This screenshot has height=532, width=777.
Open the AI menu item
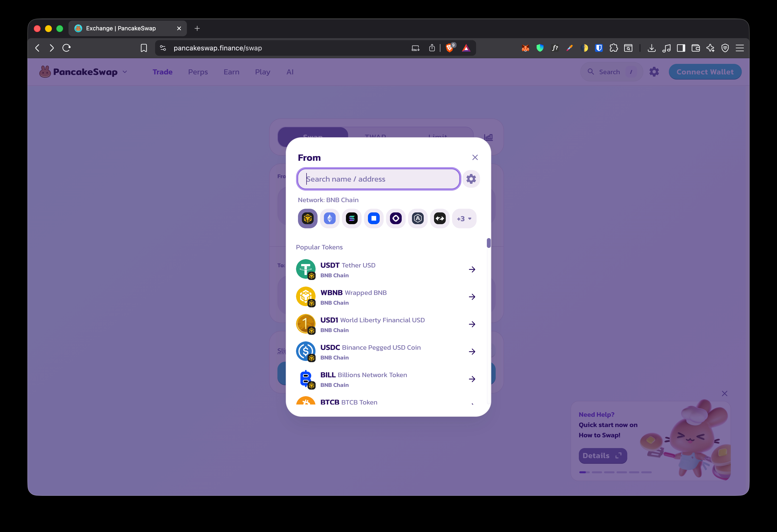[x=290, y=72]
